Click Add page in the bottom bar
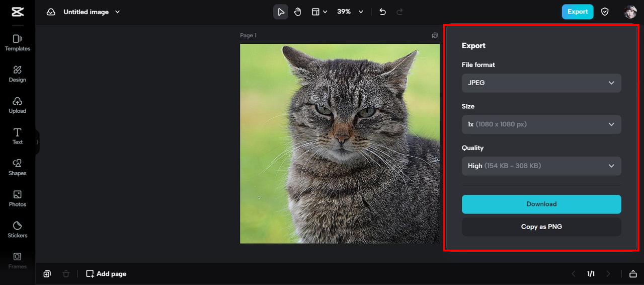 click(x=106, y=274)
